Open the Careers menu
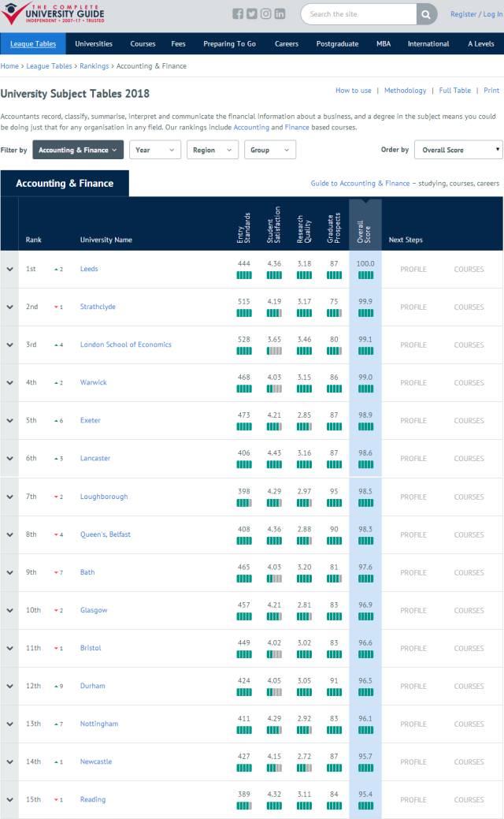This screenshot has height=819, width=504. click(x=287, y=44)
